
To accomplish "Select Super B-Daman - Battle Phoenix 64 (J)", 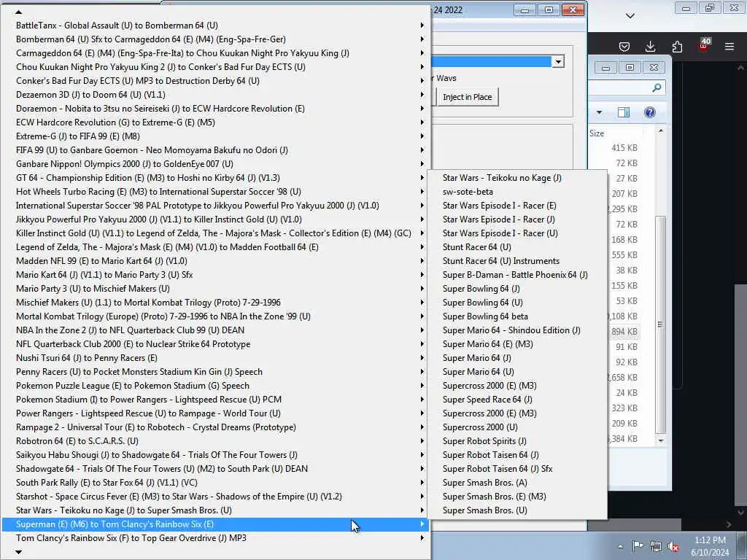I will pos(517,275).
